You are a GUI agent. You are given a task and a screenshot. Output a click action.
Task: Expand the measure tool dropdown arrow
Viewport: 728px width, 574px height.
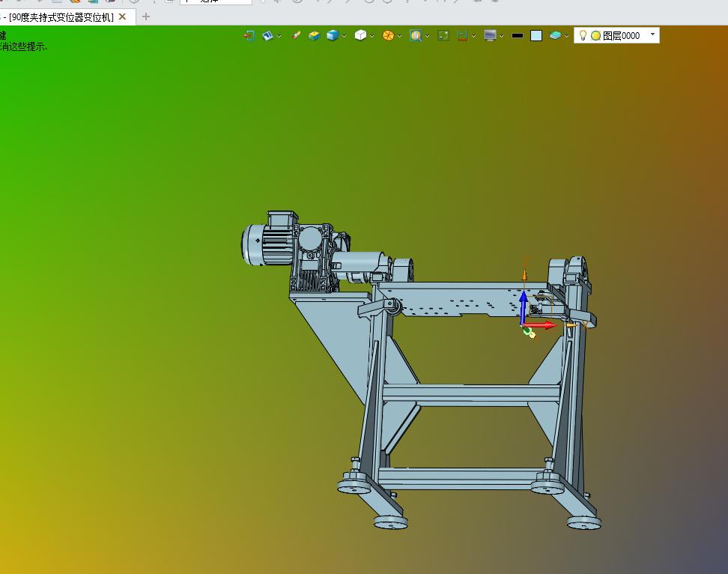point(473,36)
